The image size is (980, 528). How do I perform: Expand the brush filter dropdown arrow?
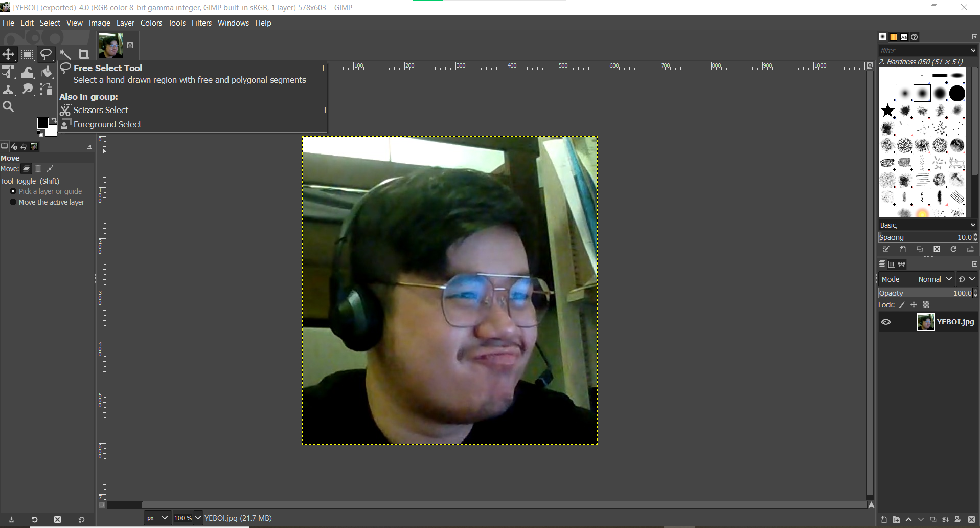click(x=973, y=50)
